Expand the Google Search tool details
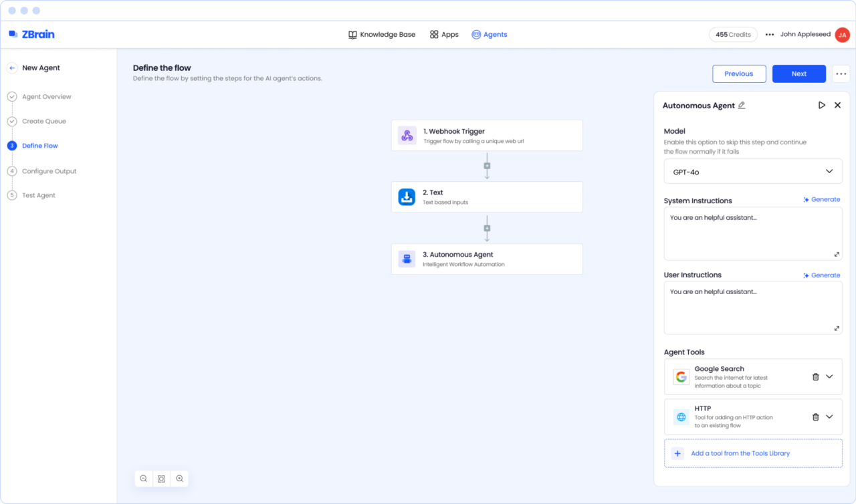The width and height of the screenshot is (856, 504). [x=831, y=376]
